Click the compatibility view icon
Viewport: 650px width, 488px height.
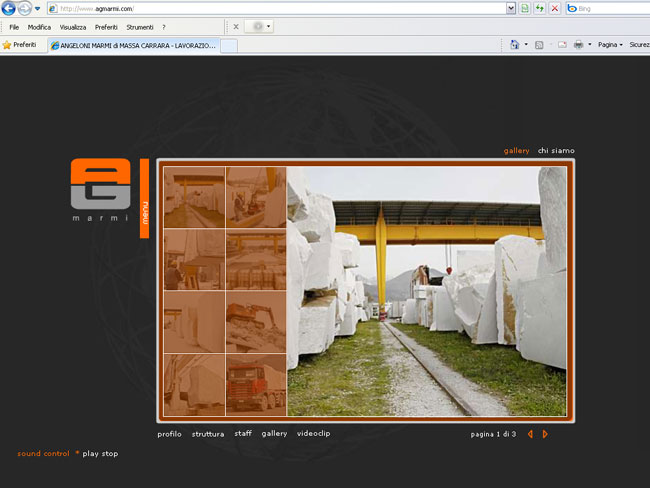[525, 8]
